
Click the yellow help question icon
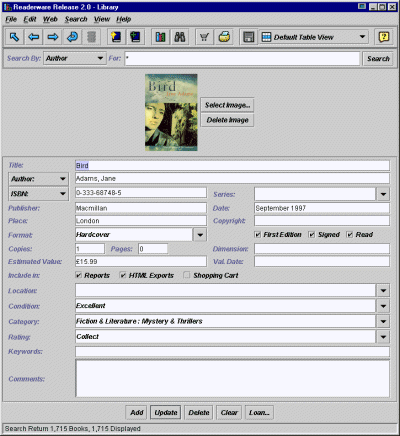pos(384,37)
